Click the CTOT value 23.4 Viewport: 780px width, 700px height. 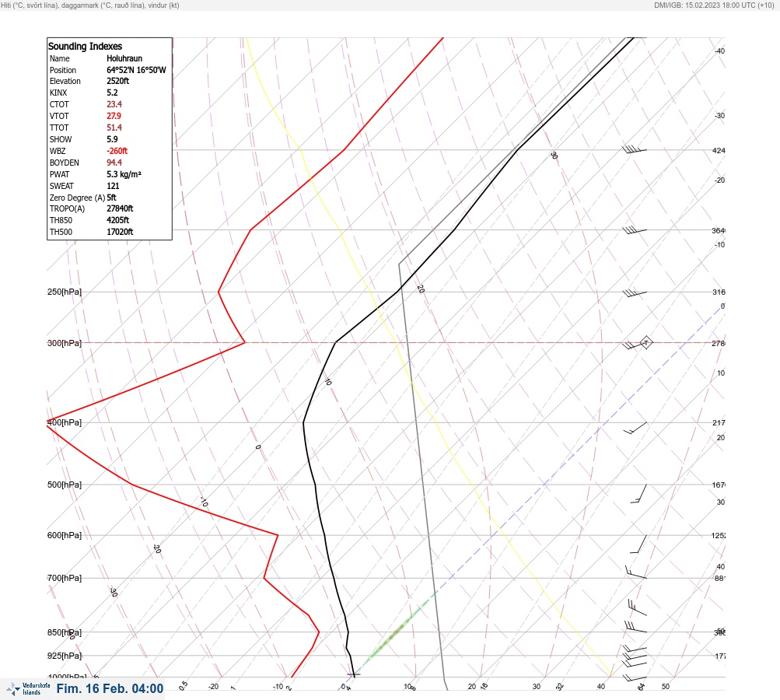[x=114, y=104]
